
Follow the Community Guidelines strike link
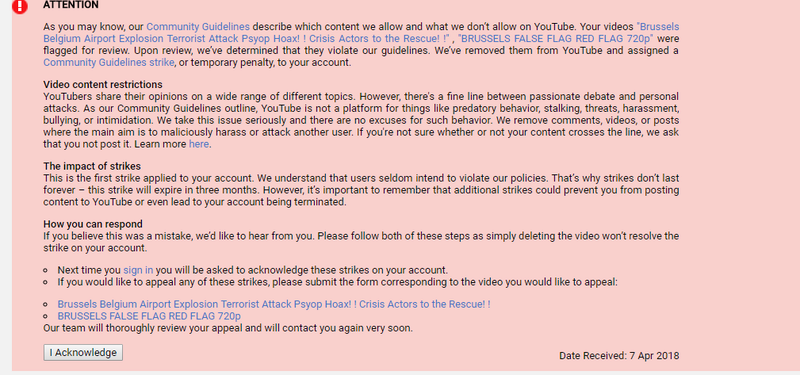109,62
